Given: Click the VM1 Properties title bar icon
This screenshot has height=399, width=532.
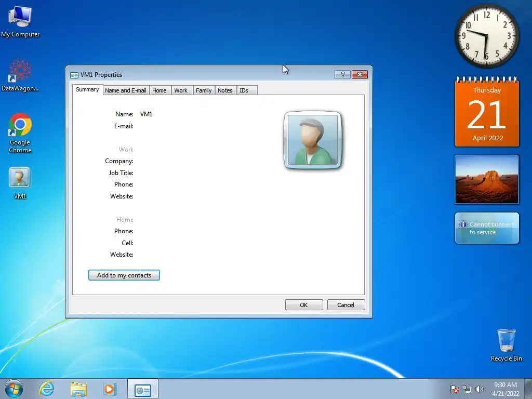Looking at the screenshot, I should 74,75.
